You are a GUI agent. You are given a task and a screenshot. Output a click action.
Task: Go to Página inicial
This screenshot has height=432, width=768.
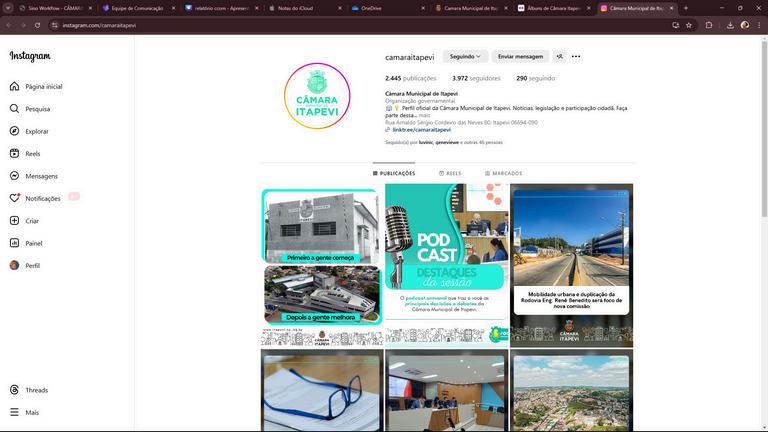click(x=36, y=87)
